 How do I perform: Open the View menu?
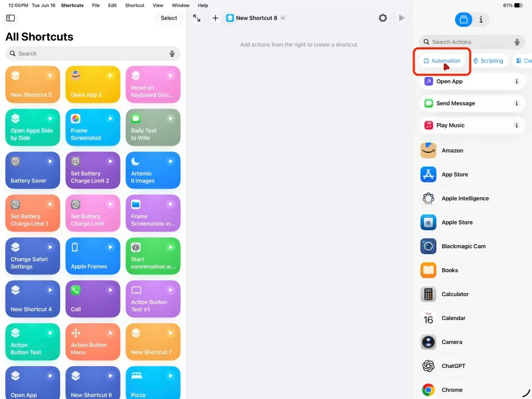click(158, 5)
